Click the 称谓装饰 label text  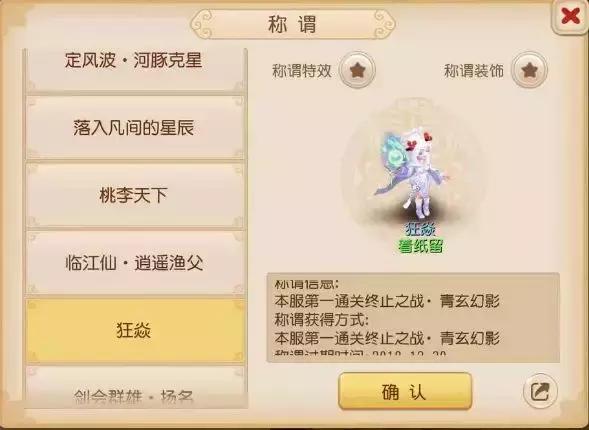point(474,71)
